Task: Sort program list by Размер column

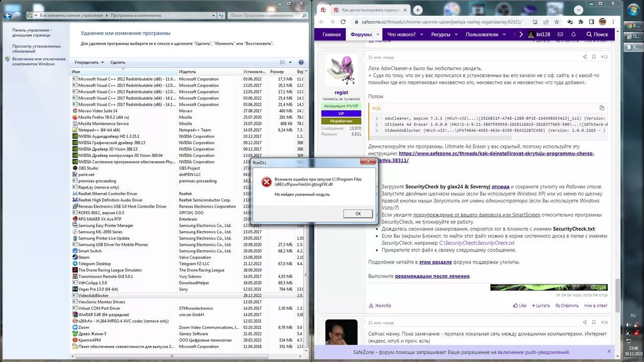Action: (281, 72)
